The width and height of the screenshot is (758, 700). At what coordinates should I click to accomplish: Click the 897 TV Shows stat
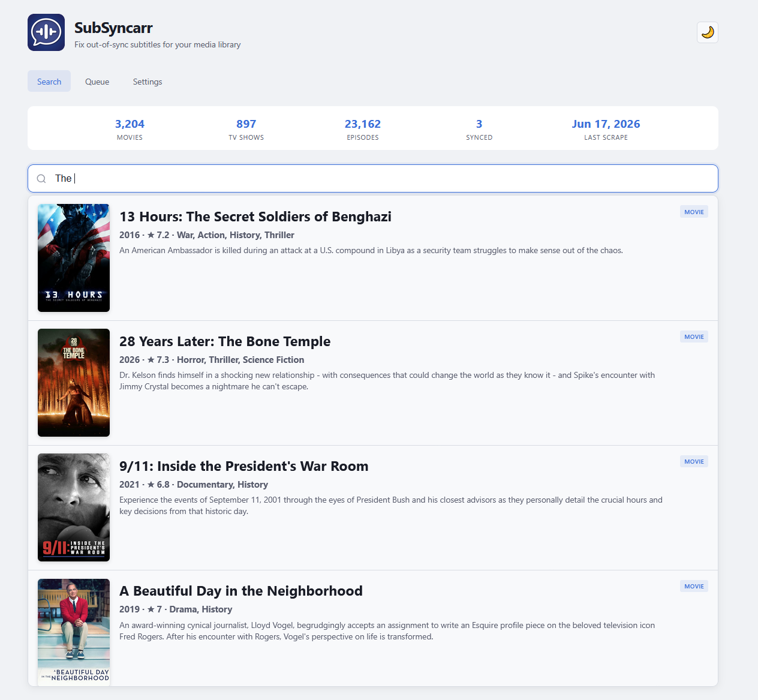[246, 129]
